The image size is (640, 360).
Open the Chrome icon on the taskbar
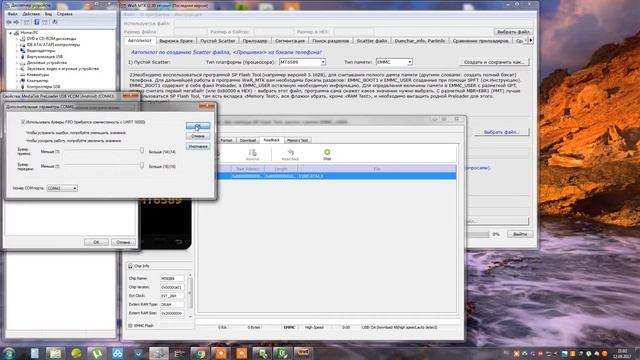tap(200, 353)
